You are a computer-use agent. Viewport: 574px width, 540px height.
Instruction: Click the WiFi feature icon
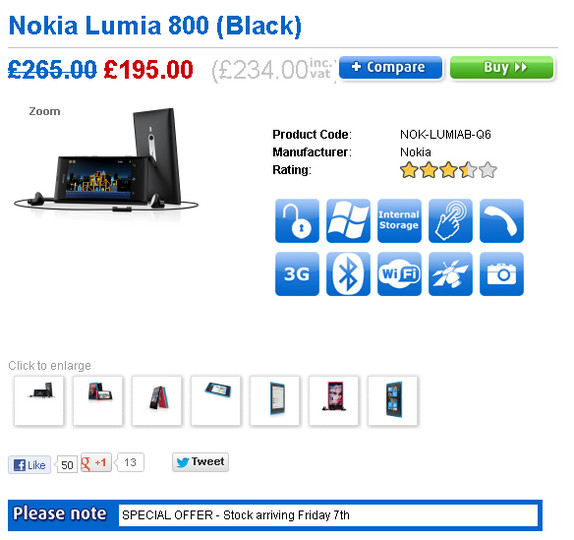pyautogui.click(x=399, y=274)
